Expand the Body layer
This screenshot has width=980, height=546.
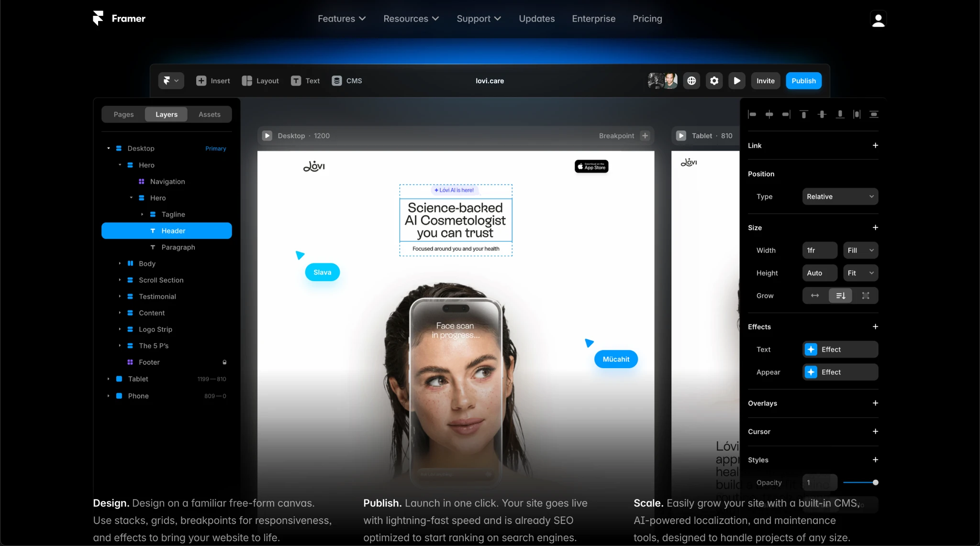[120, 263]
